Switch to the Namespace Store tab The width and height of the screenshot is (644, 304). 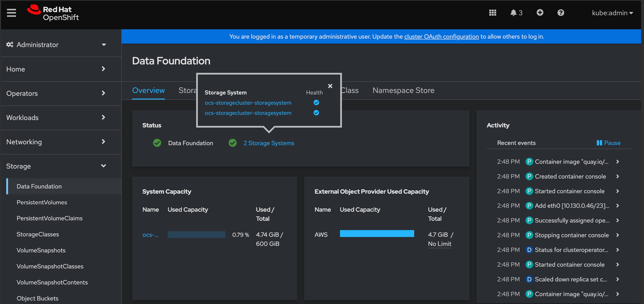coord(403,90)
